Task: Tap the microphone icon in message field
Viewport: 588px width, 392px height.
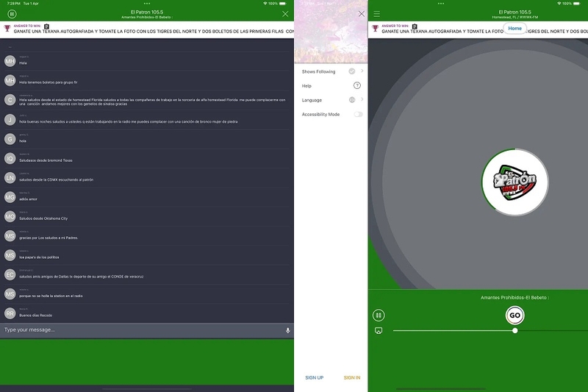Action: point(287,330)
